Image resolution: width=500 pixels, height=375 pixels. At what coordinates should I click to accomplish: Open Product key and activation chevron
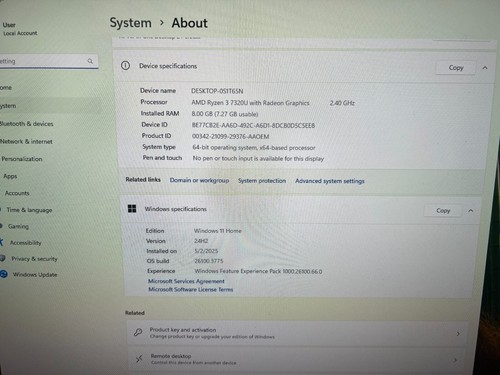click(x=458, y=333)
